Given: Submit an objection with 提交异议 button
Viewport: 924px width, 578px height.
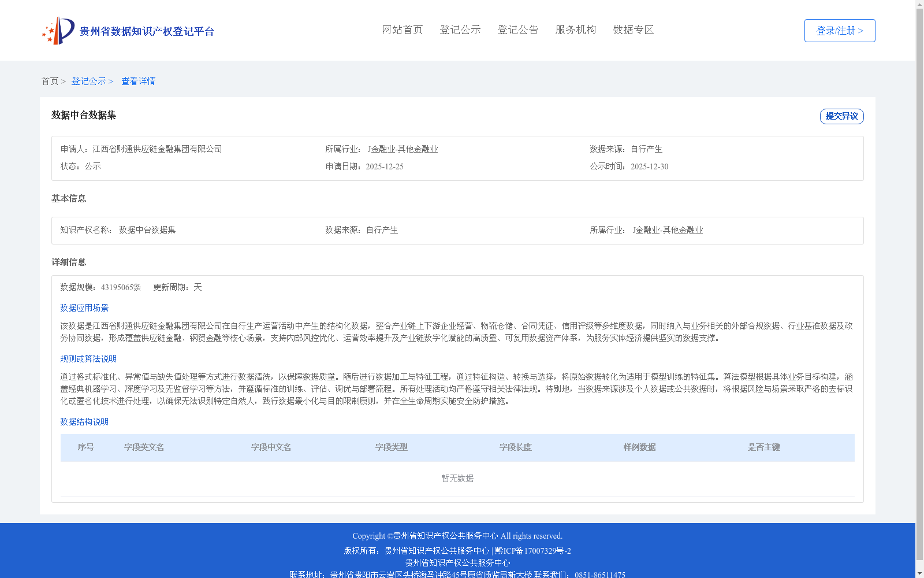Looking at the screenshot, I should point(841,116).
